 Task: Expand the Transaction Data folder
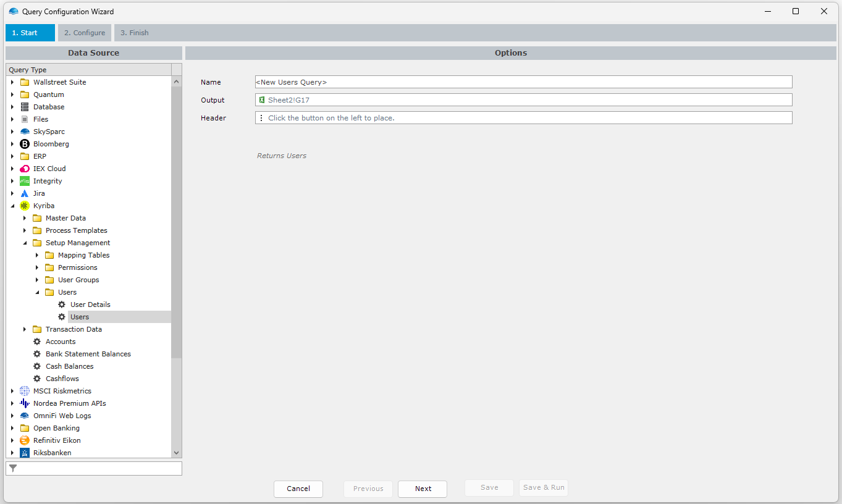click(x=25, y=329)
